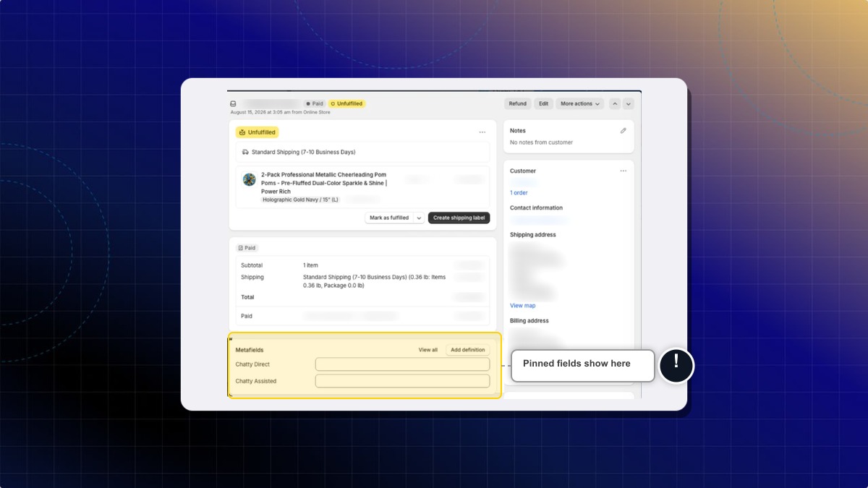Open the customer's 1 order link
The width and height of the screenshot is (868, 488).
click(x=519, y=193)
